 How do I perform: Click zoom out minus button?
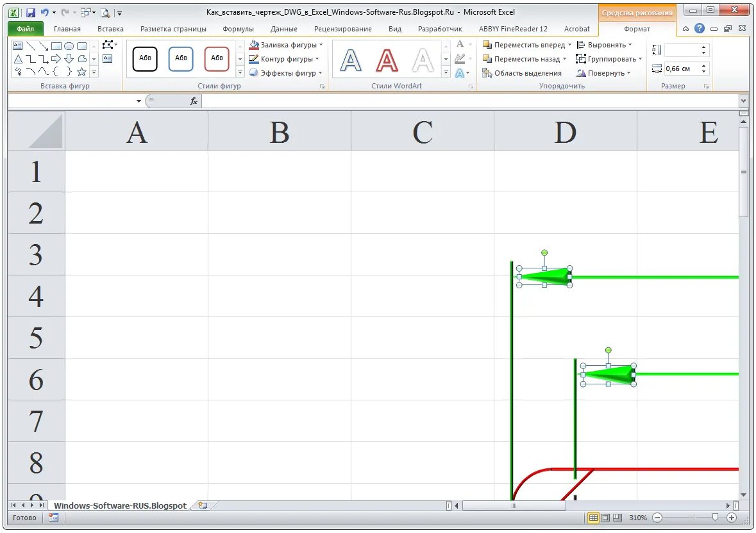click(x=657, y=518)
